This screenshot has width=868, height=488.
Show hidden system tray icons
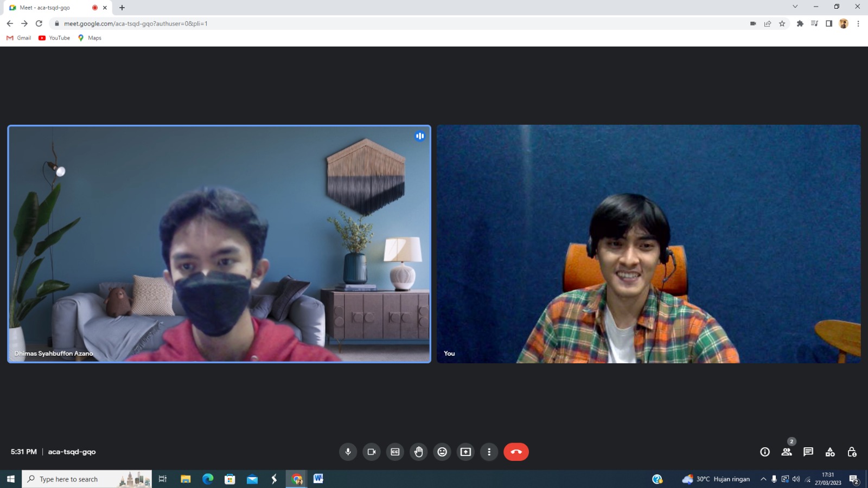[763, 479]
